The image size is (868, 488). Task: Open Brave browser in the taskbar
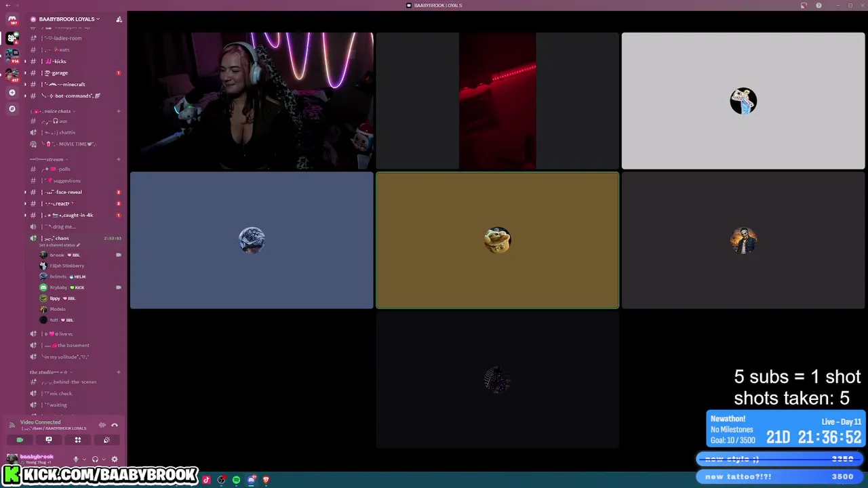coord(266,480)
